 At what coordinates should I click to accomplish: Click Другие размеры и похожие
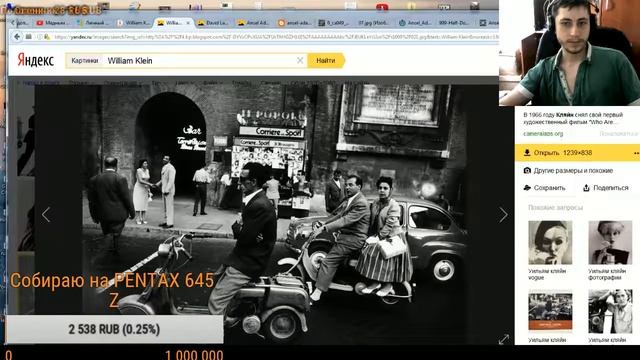click(x=573, y=171)
